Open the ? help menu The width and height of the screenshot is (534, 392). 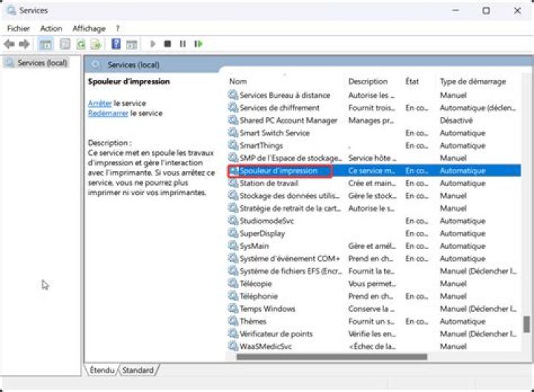coord(117,29)
